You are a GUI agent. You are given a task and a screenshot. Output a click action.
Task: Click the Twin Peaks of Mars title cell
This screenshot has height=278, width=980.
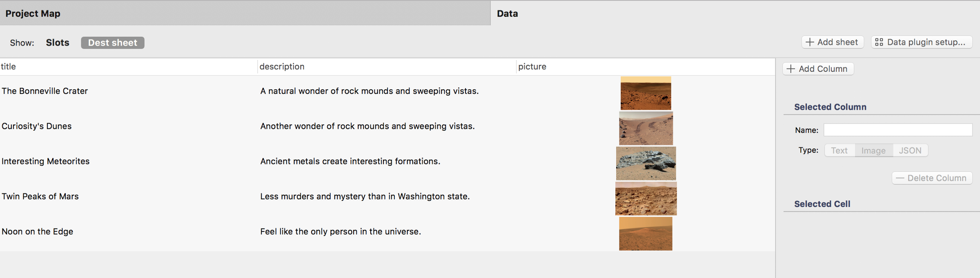[x=40, y=196]
